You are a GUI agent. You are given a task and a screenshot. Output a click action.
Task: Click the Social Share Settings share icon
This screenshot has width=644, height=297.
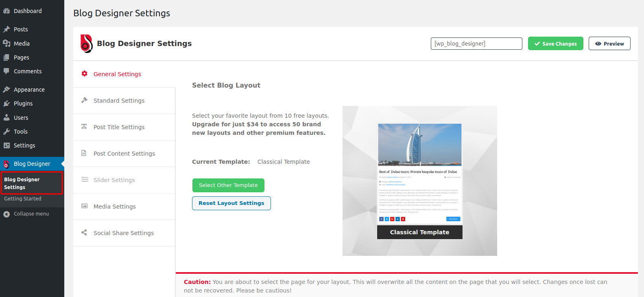[x=84, y=233]
